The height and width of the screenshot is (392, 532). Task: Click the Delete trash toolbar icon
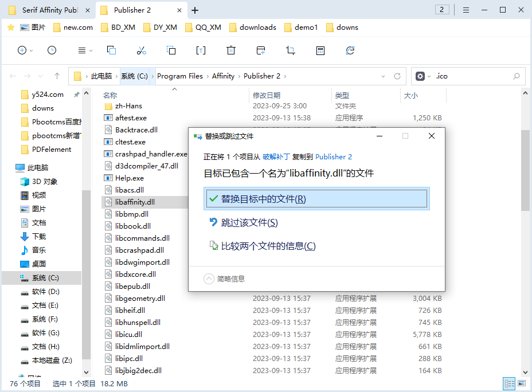(230, 50)
